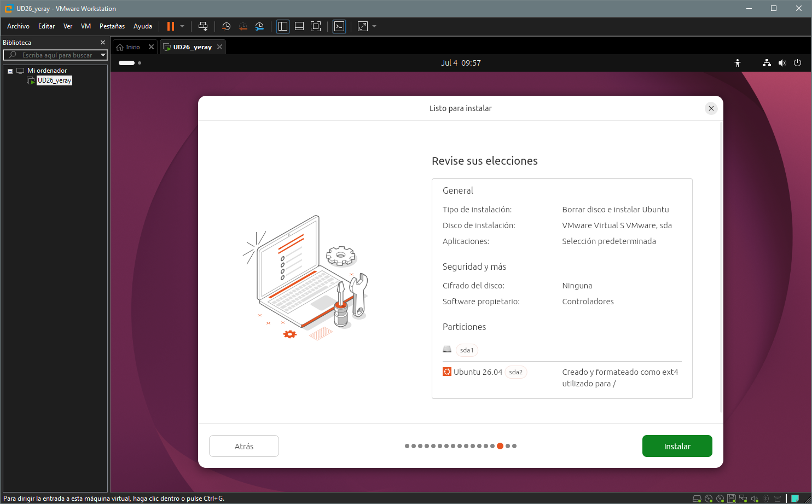Click the CD/DVD icon next to floppy icon
The height and width of the screenshot is (504, 812).
[720, 499]
